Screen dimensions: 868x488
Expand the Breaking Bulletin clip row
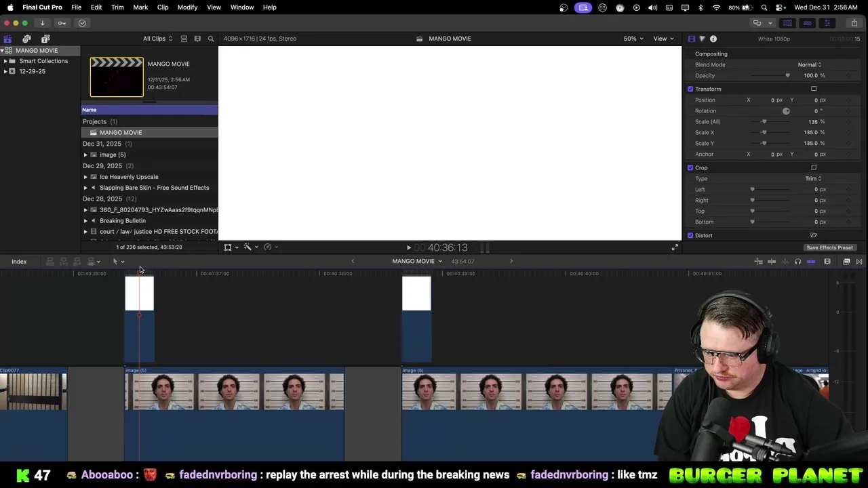[x=85, y=220]
